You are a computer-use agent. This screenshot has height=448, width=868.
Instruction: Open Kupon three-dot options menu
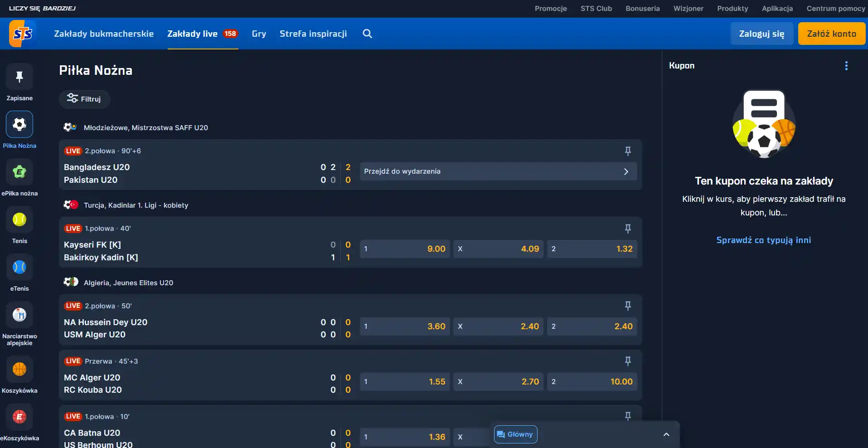click(x=846, y=66)
